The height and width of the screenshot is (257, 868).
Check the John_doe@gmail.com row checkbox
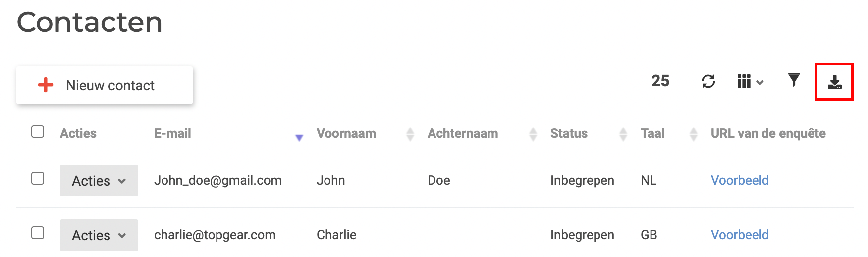click(38, 178)
